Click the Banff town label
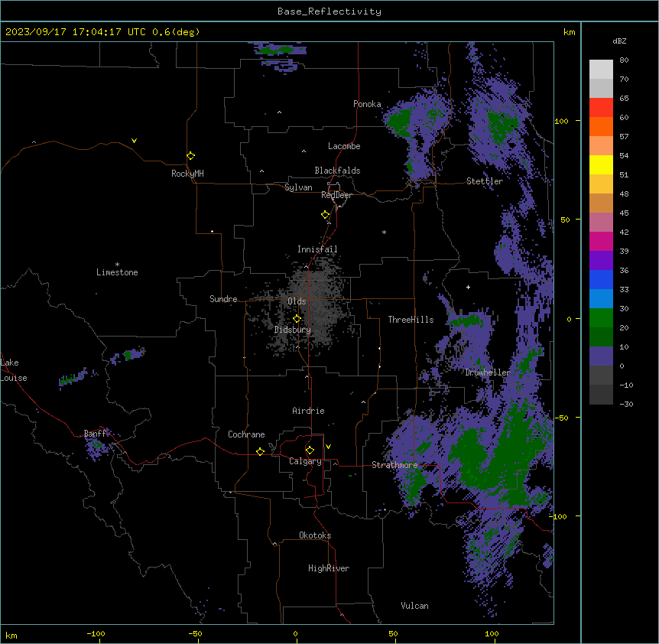The width and height of the screenshot is (659, 644). (x=96, y=434)
